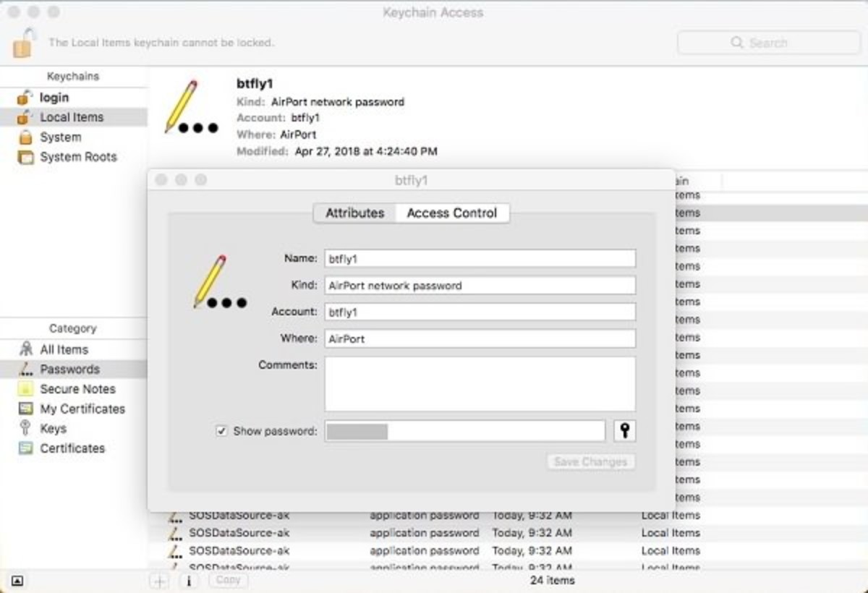The width and height of the screenshot is (868, 593).
Task: Add a new item with the plus icon
Action: (158, 580)
